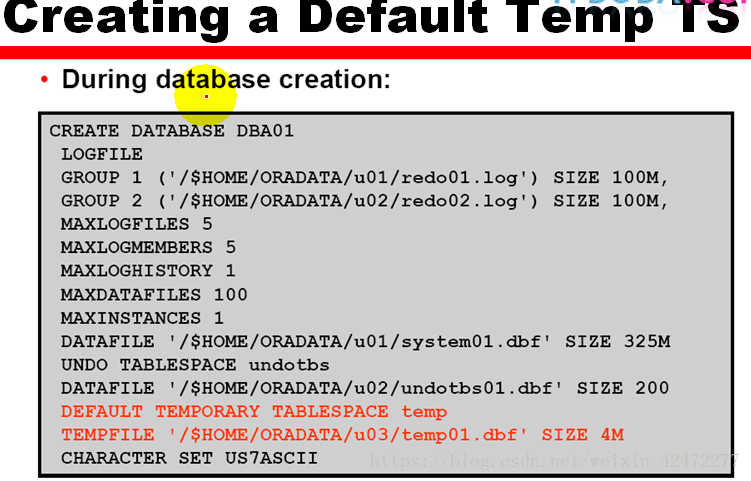Click the 'MAXINSTANCES 1' line

click(142, 318)
